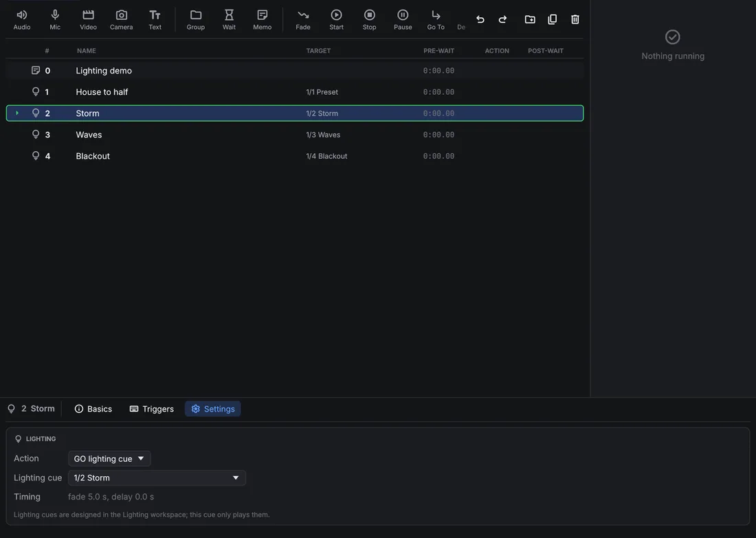This screenshot has height=538, width=756.
Task: Select the Storm cue name
Action: tap(87, 113)
